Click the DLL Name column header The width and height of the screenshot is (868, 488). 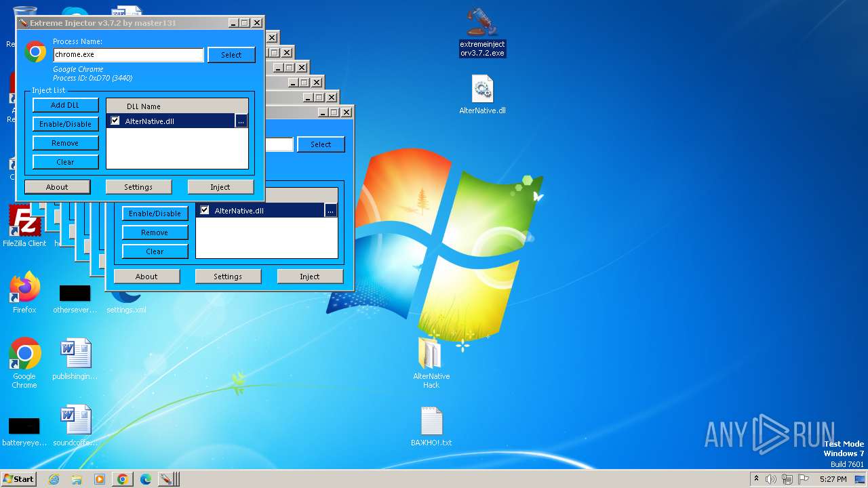pos(177,106)
